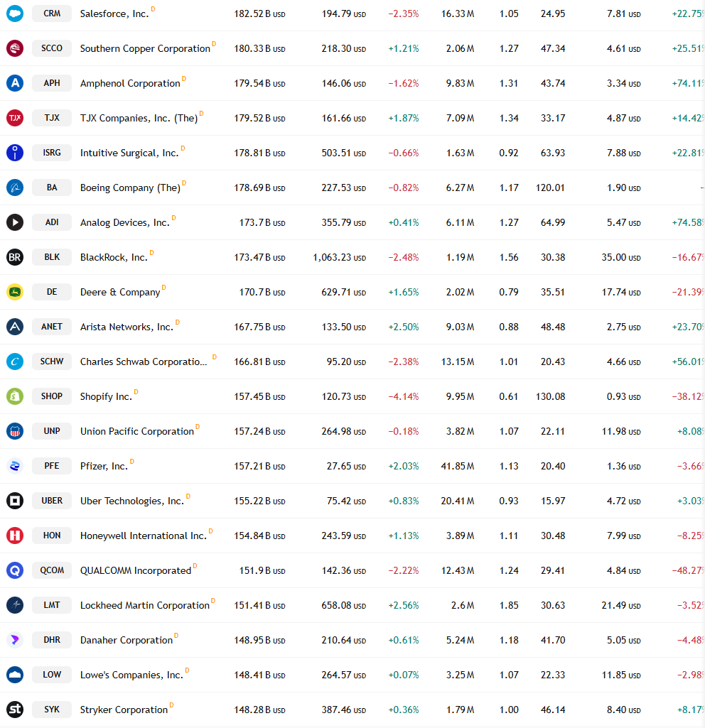The image size is (705, 728).
Task: Click the Charles Schwab logo icon
Action: [x=15, y=362]
